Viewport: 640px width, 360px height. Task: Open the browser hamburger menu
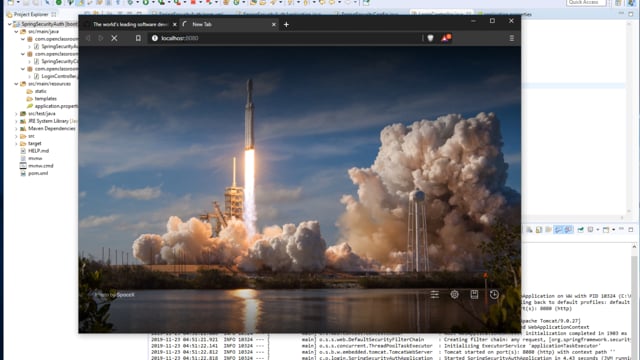point(511,38)
